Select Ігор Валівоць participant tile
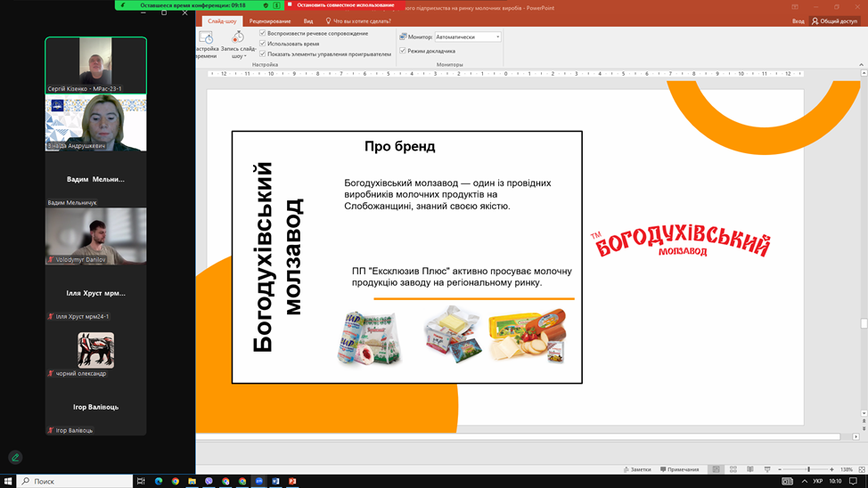This screenshot has height=488, width=868. [95, 407]
